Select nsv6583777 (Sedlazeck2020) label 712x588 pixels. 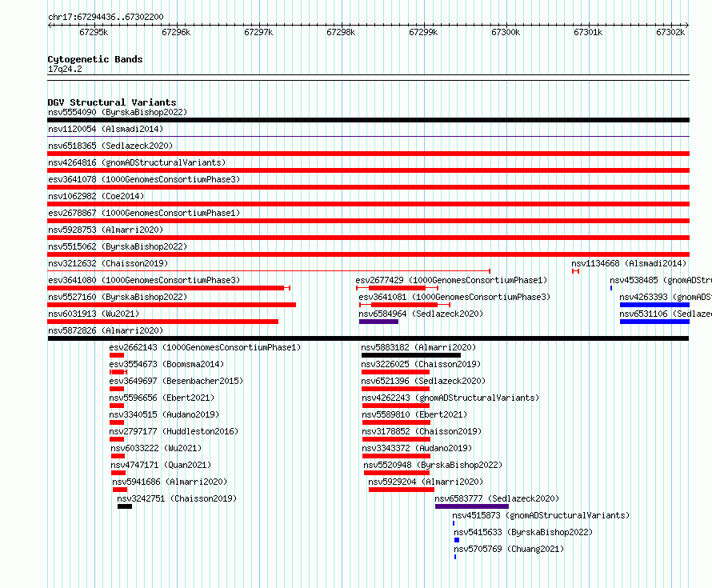(x=497, y=498)
